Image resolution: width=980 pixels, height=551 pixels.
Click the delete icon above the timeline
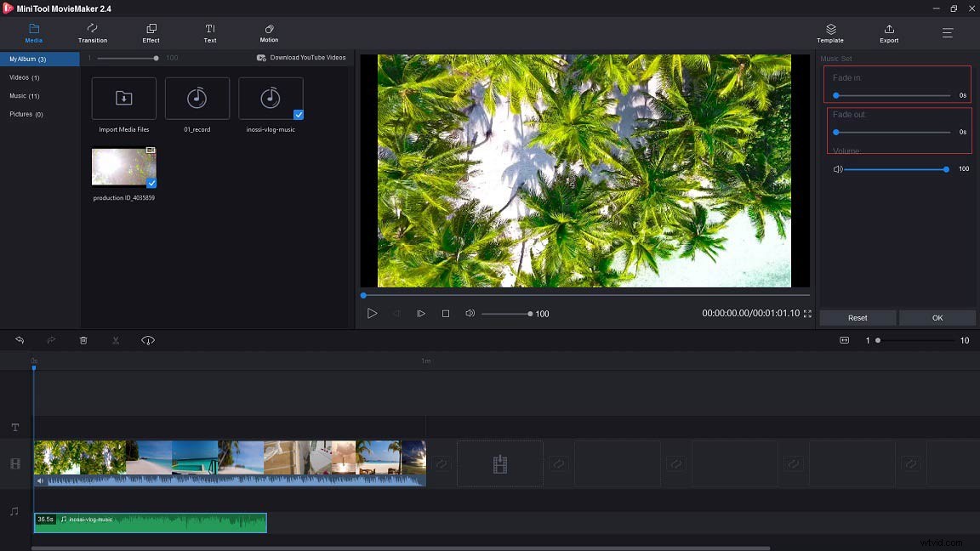pos(83,340)
